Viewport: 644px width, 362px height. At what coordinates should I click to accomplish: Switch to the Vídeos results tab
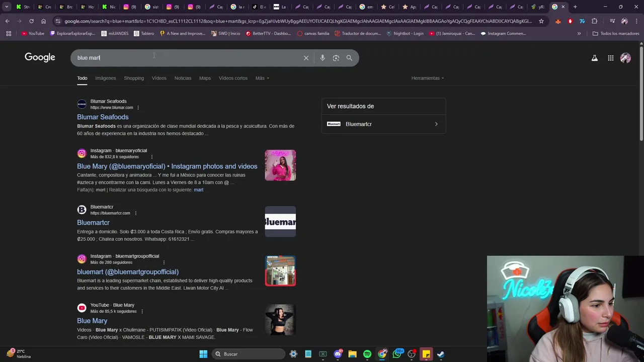click(x=159, y=78)
